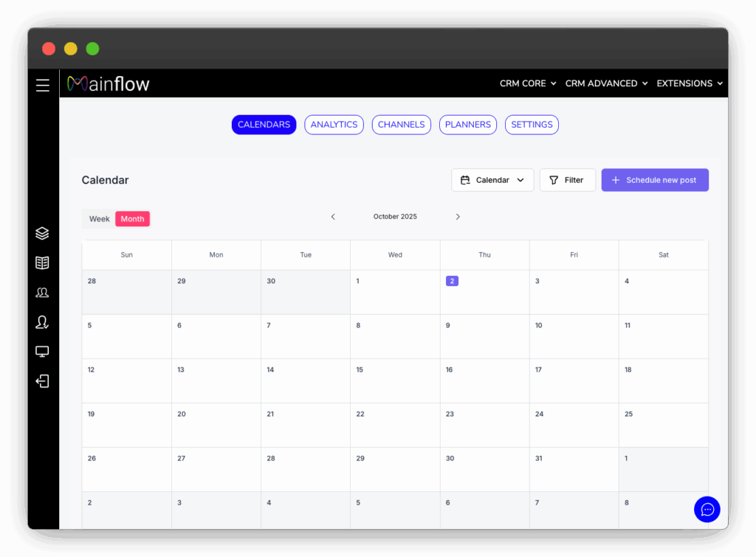The height and width of the screenshot is (557, 756).
Task: Click the monitor screen sidebar icon
Action: (x=43, y=352)
